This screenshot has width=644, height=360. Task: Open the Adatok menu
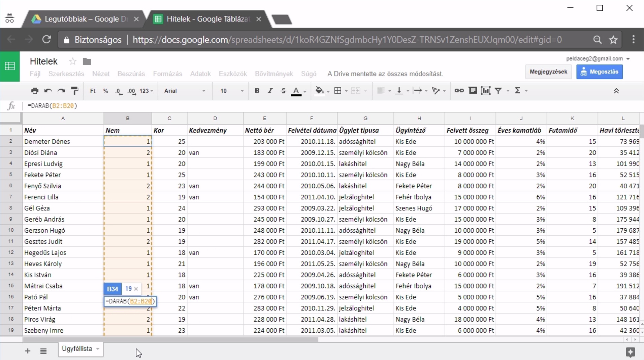[x=200, y=74]
